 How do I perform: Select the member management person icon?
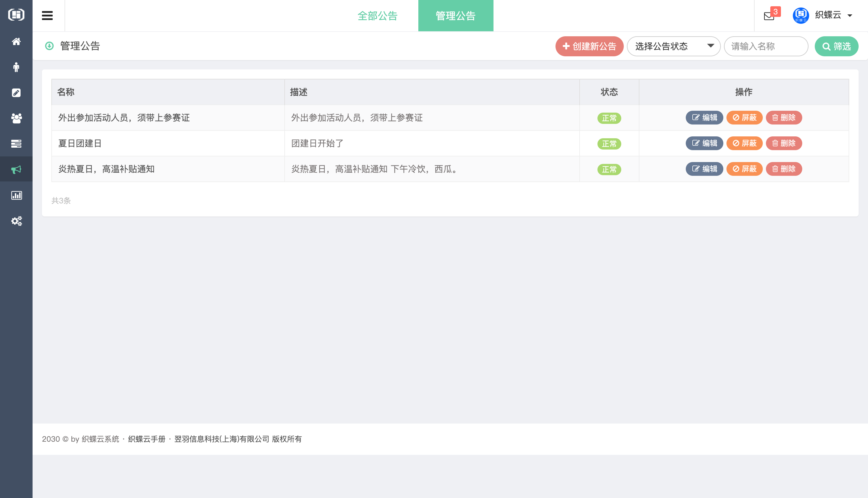[x=16, y=67]
